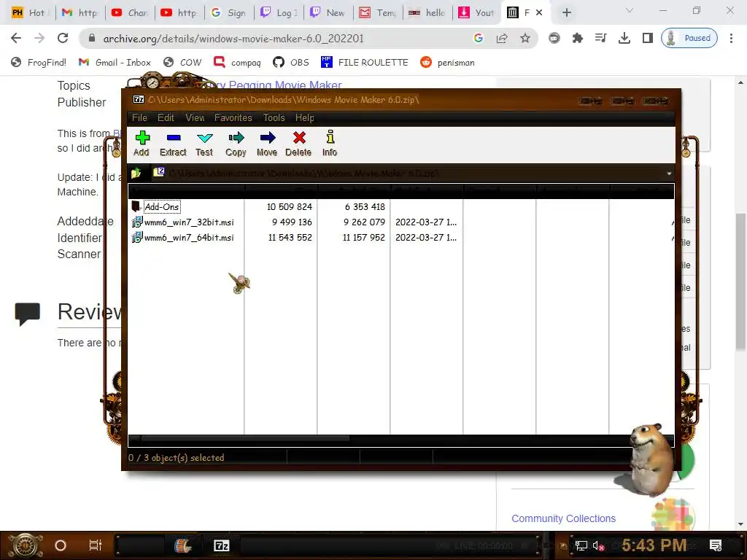Viewport: 747px width, 560px height.
Task: Click the Chrome back arrow
Action: pos(16,38)
